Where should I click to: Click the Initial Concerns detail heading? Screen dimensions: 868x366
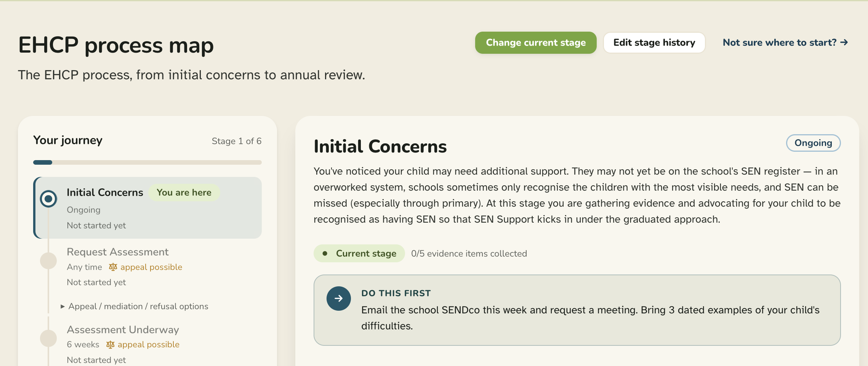380,146
